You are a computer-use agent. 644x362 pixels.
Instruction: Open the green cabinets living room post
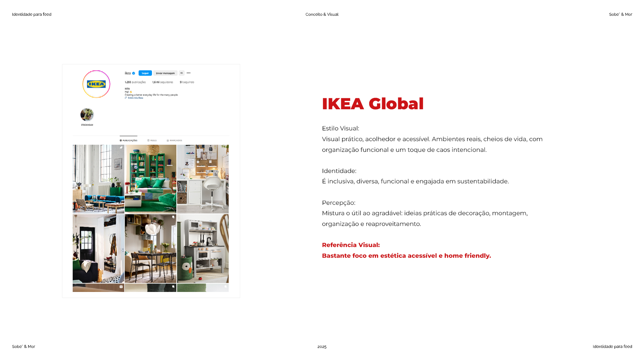150,179
